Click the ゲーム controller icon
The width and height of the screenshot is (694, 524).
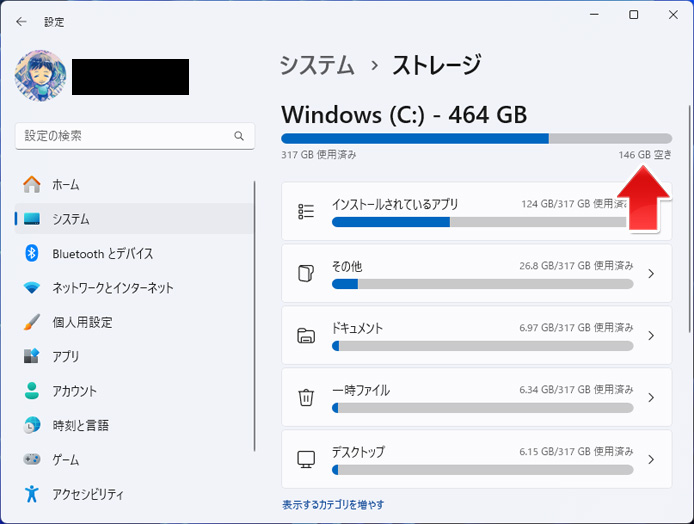pyautogui.click(x=31, y=459)
